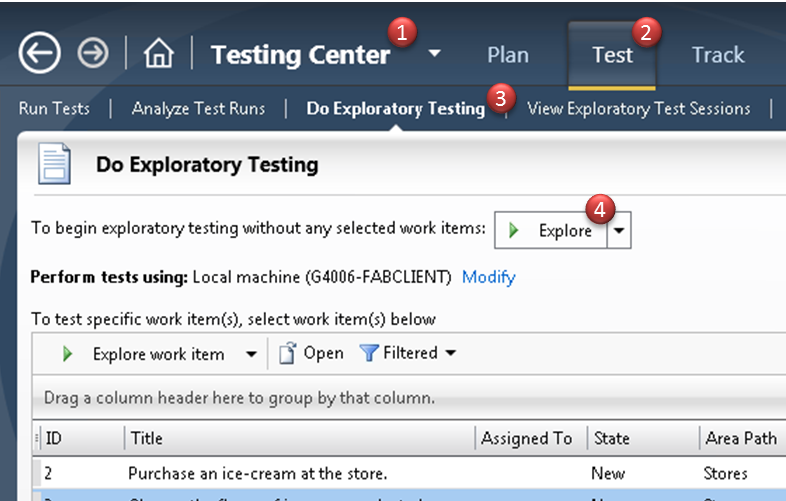Click 'Stores' area path in ice-cream row

pyautogui.click(x=725, y=473)
